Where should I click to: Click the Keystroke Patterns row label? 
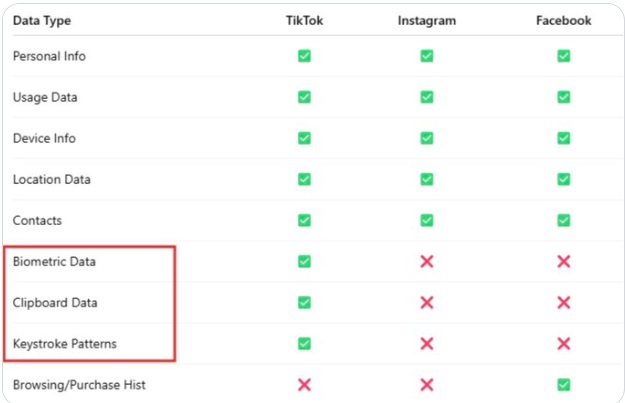[x=65, y=344]
